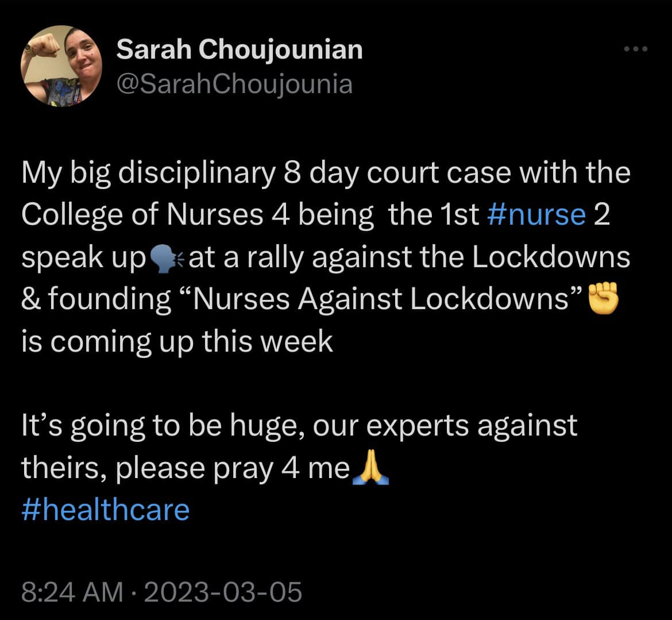
Task: Click the raised fist emoji
Action: [601, 299]
